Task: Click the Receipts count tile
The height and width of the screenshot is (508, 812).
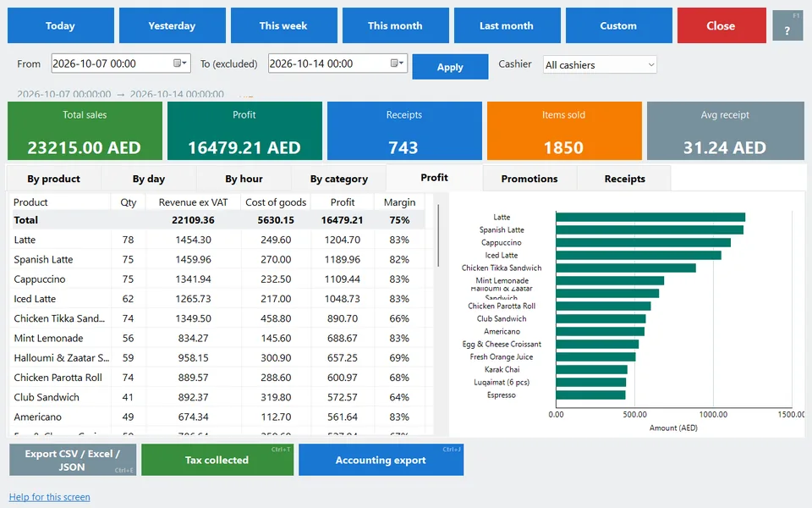Action: [404, 130]
